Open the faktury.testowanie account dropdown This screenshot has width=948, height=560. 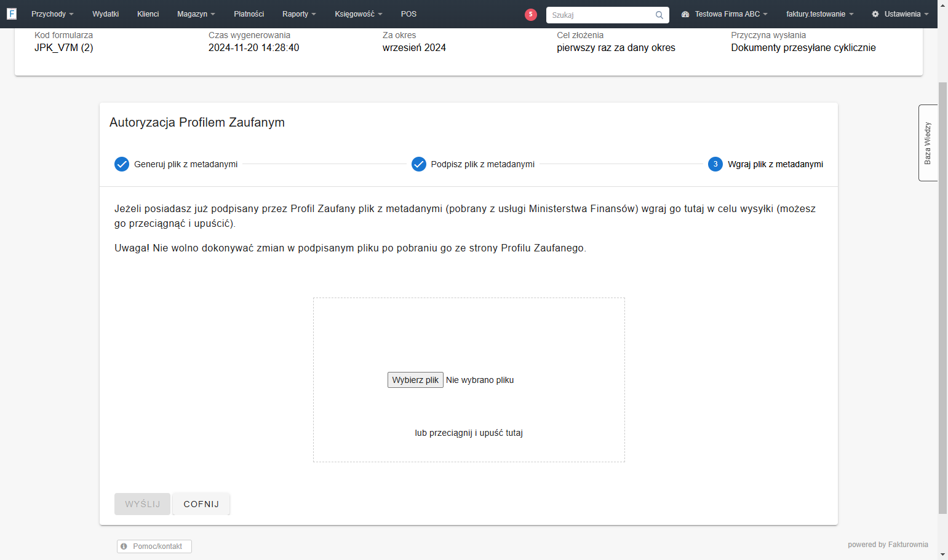pyautogui.click(x=820, y=14)
